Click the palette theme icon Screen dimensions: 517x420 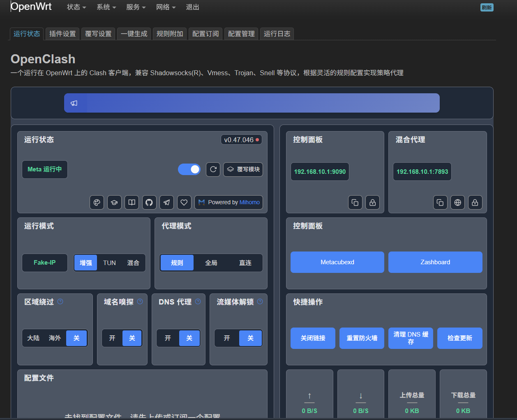tap(97, 202)
